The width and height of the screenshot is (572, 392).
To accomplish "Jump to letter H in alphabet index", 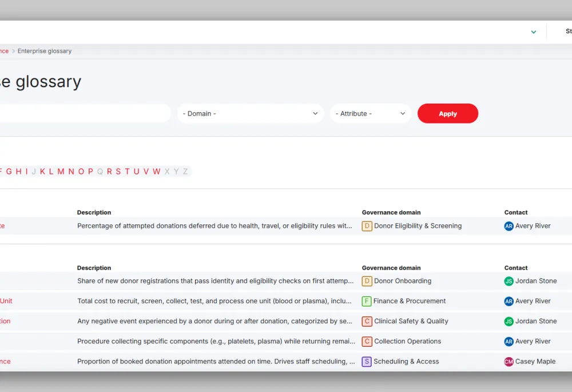I will 19,172.
